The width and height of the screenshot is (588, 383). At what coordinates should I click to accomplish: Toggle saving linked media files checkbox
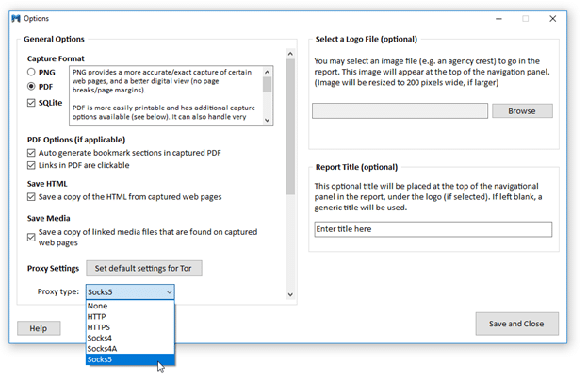pos(31,238)
